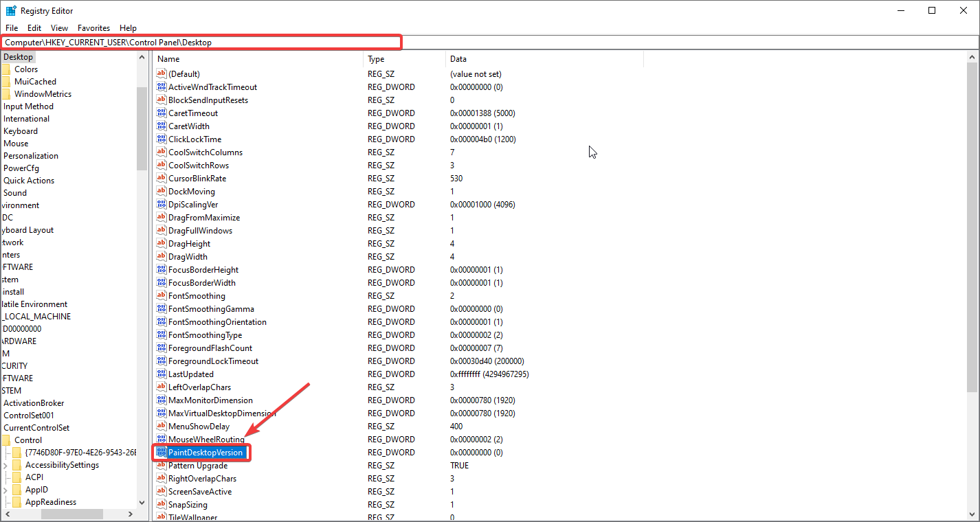This screenshot has width=980, height=522.
Task: Open the Edit menu
Action: coord(34,28)
